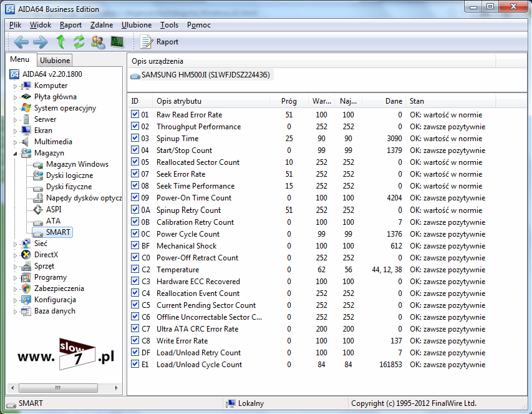532x414 pixels.
Task: Open the Raport menu
Action: point(70,25)
